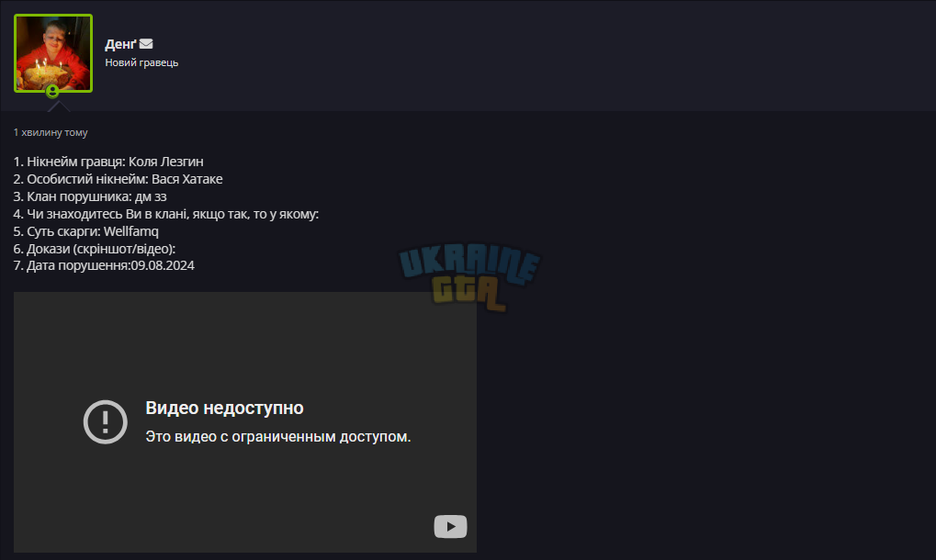Click the line "Нікнейм гравця: Коля Лезгин"
Viewport: 936px width, 560px height.
click(x=108, y=162)
